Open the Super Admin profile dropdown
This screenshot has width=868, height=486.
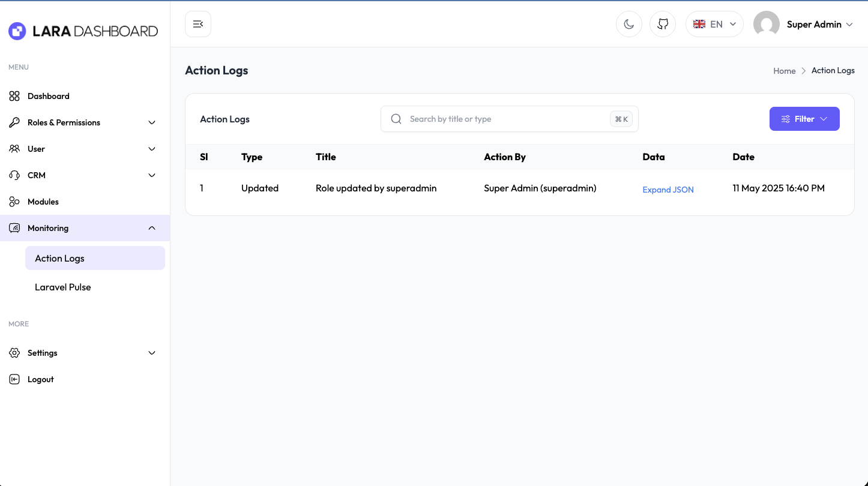tap(819, 25)
